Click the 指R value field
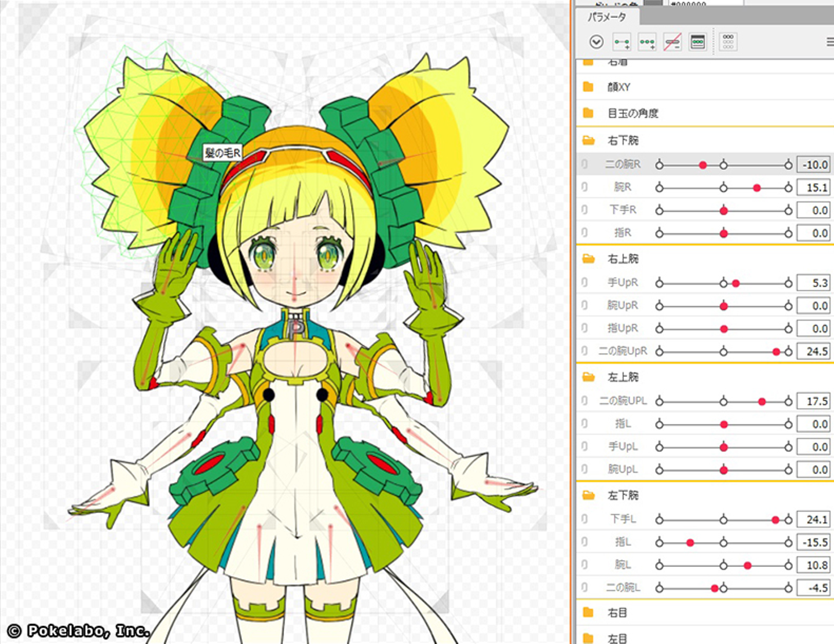Viewport: 834px width, 644px height. point(814,233)
